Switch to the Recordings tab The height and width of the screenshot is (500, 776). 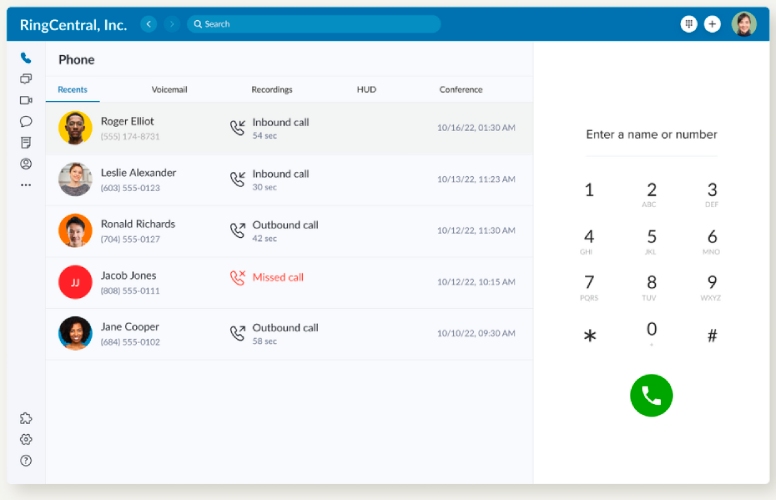coord(272,90)
